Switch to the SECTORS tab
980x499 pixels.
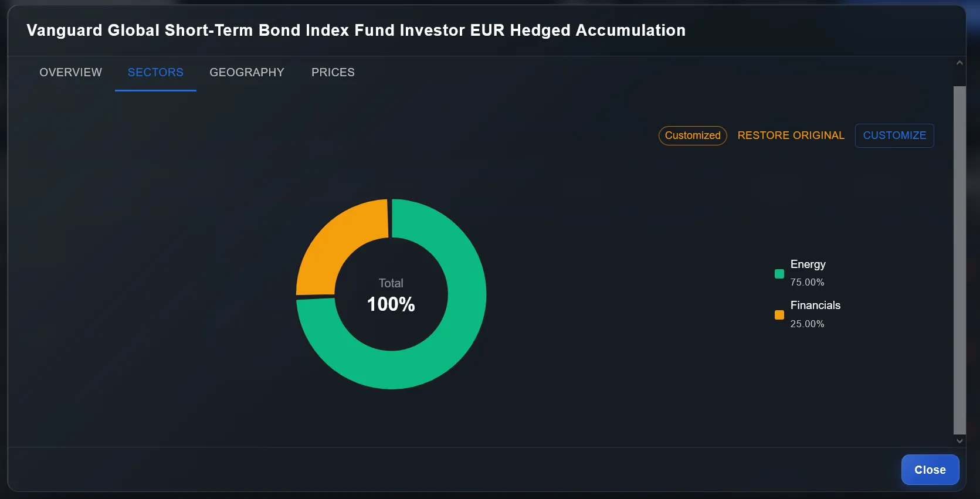point(155,72)
